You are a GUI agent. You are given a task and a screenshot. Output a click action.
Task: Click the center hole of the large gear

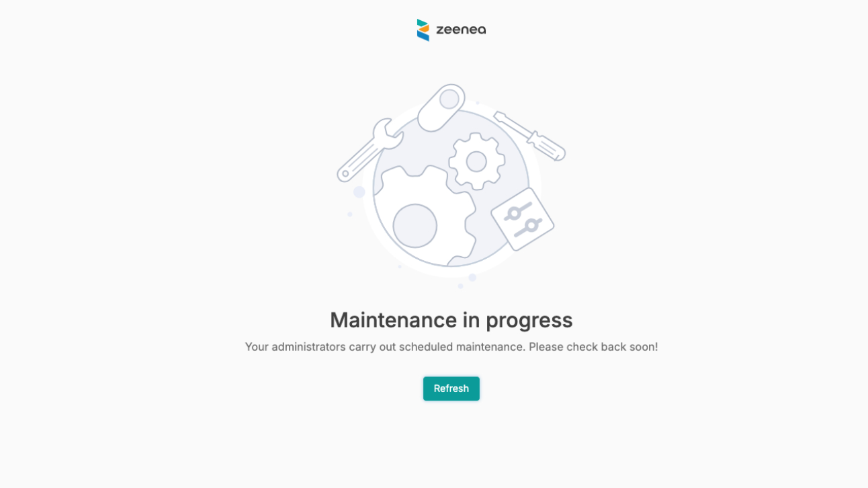click(415, 226)
